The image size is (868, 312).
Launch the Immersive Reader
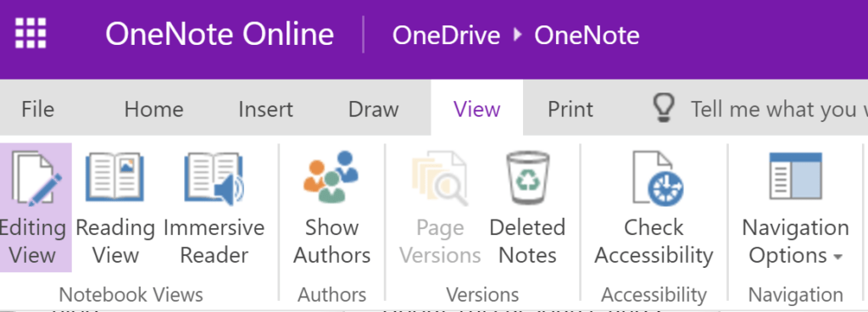(214, 208)
